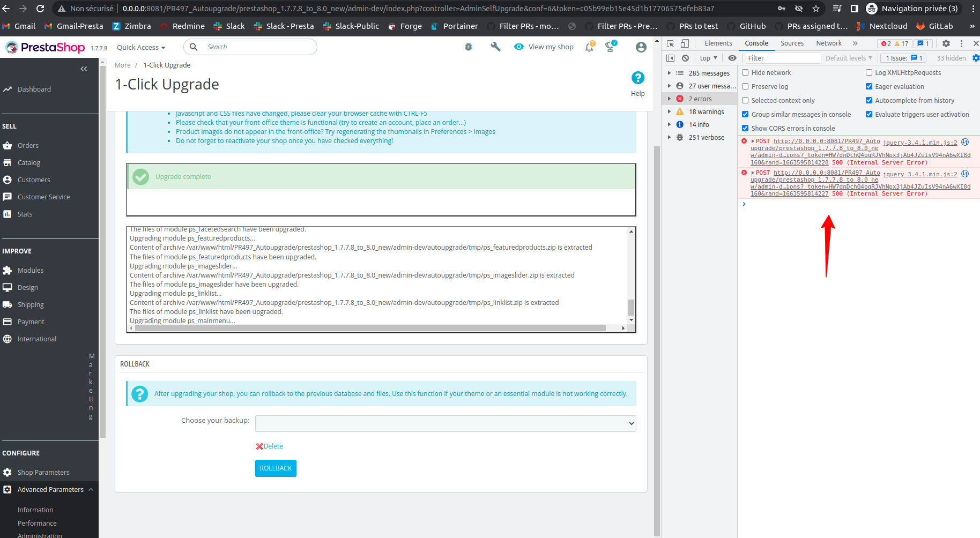Clear the console with the clear icon

tap(686, 58)
